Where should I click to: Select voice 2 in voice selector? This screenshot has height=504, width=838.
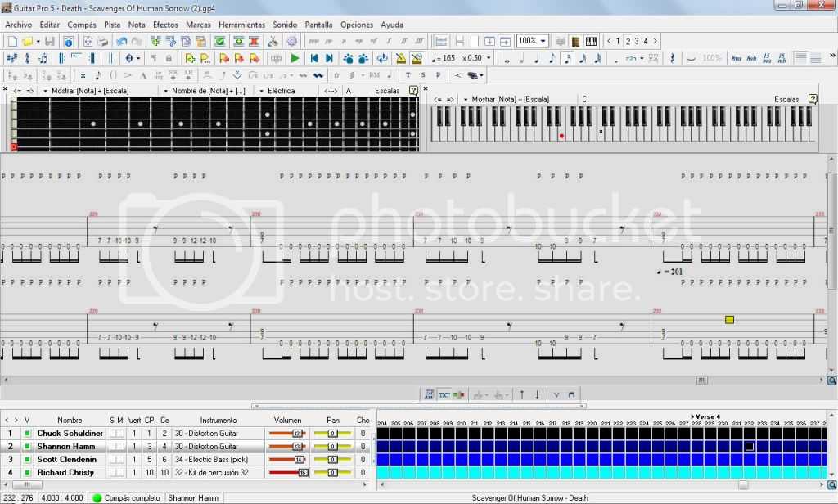click(628, 41)
